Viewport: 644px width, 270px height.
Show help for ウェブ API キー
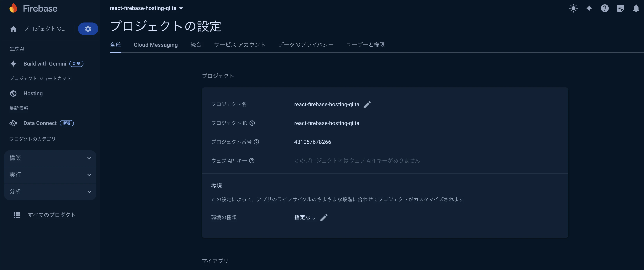tap(252, 161)
